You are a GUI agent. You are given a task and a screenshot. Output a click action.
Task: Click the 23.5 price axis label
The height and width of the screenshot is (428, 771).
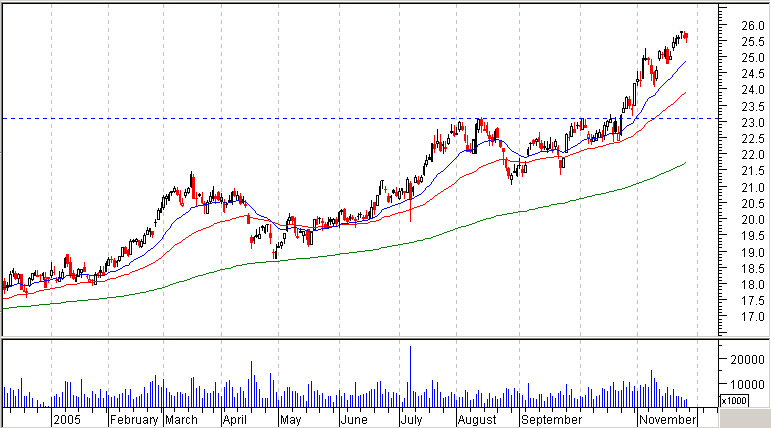pyautogui.click(x=753, y=107)
